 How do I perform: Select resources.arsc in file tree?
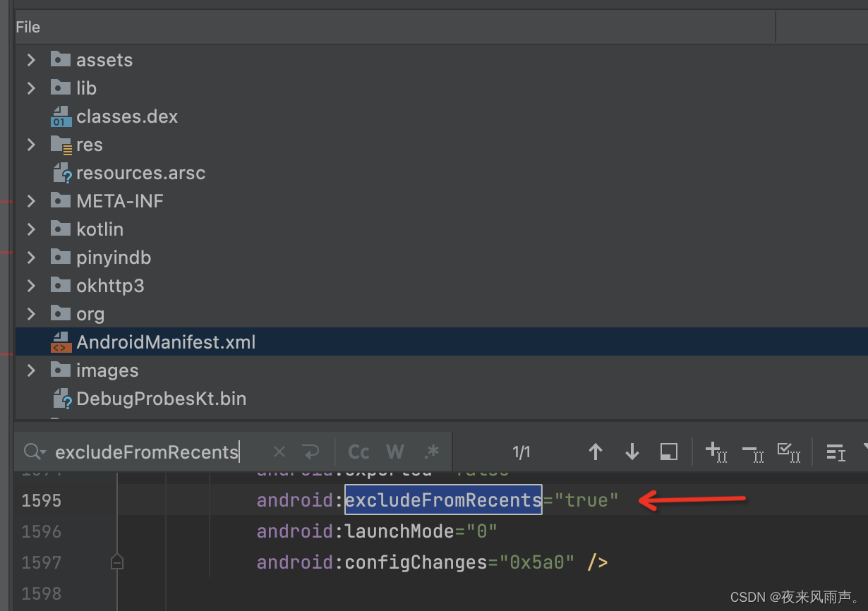click(141, 173)
